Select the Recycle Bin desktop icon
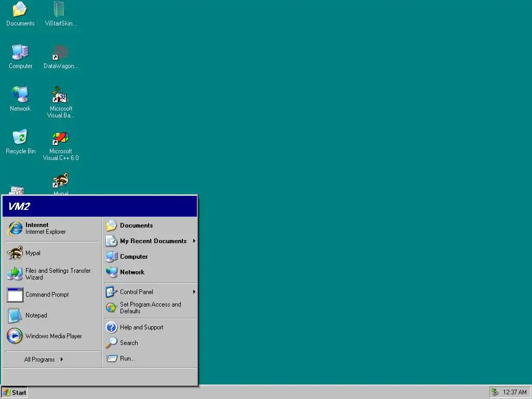 20,142
